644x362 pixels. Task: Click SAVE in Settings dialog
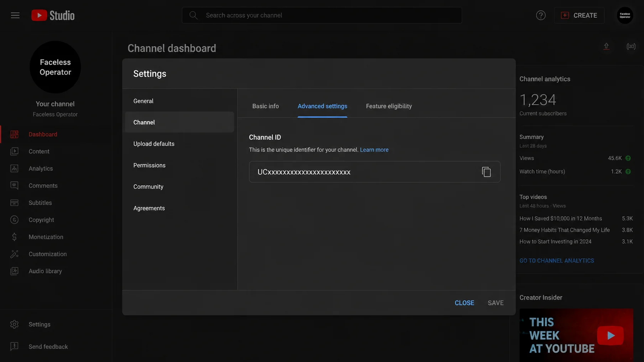tap(495, 303)
